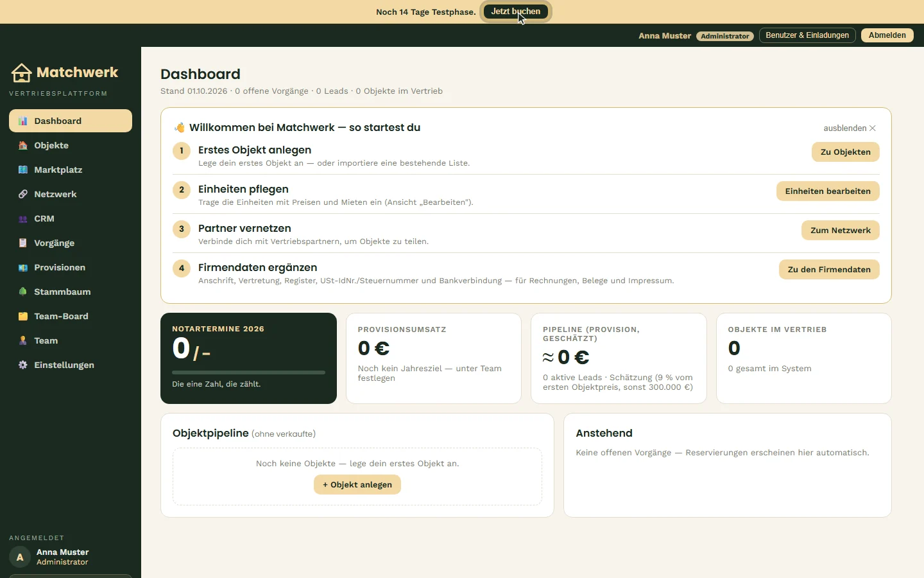Click the Einstellungen gear icon in sidebar
This screenshot has height=578, width=924.
coord(23,365)
